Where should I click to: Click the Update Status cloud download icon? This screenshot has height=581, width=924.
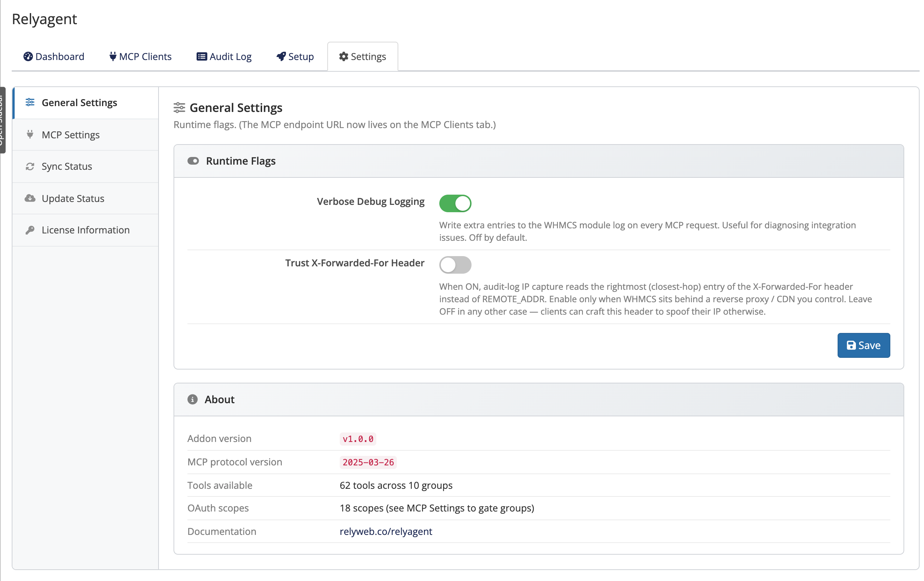click(x=30, y=198)
